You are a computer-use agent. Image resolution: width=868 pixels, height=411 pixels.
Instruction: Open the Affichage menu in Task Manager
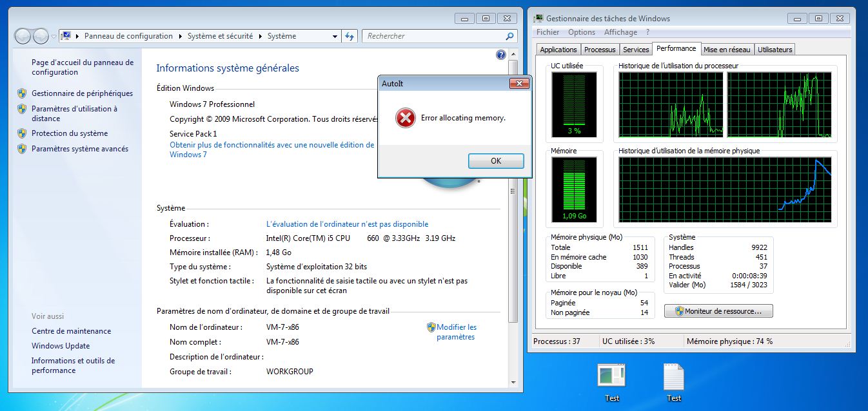pos(620,32)
